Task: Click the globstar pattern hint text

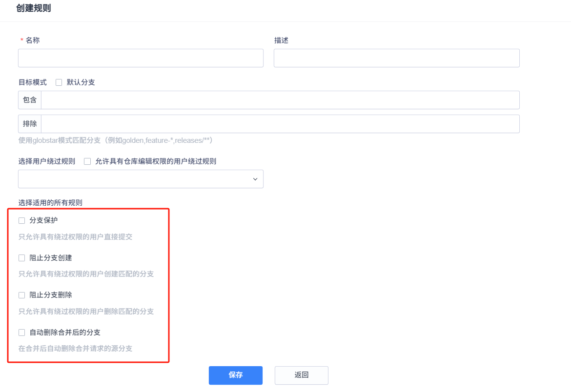Action: point(116,140)
